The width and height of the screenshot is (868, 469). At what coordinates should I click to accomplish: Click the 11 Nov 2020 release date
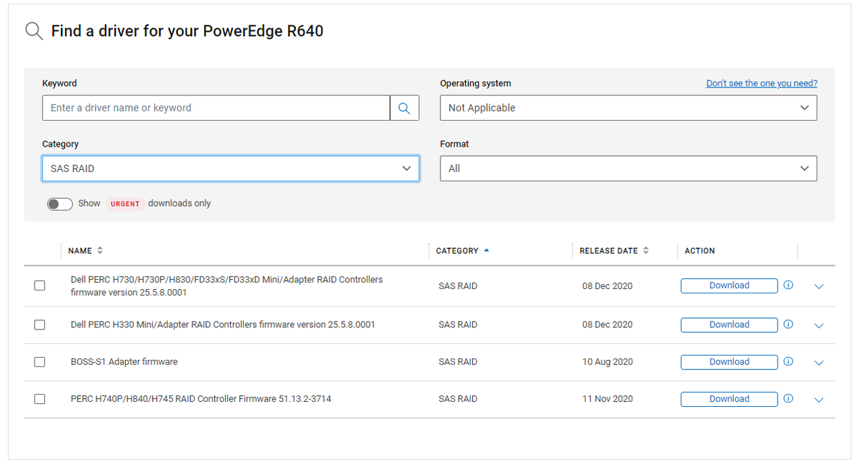(x=608, y=398)
